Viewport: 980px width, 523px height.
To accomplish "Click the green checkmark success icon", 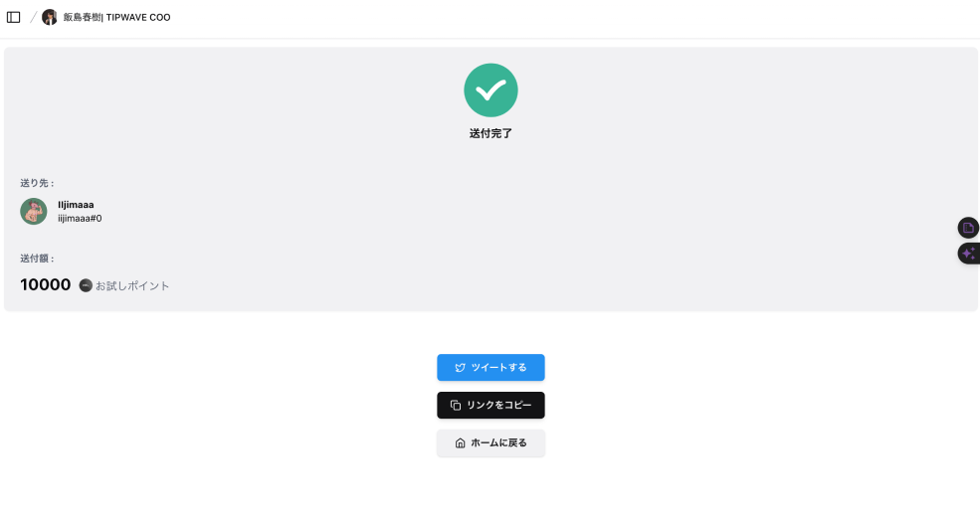I will (490, 90).
